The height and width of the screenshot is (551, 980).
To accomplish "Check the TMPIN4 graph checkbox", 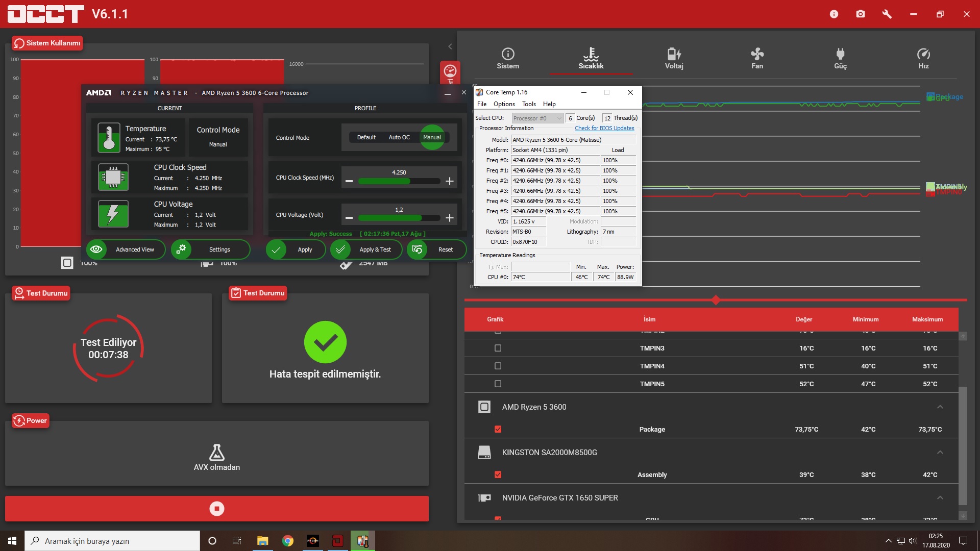I will (498, 366).
